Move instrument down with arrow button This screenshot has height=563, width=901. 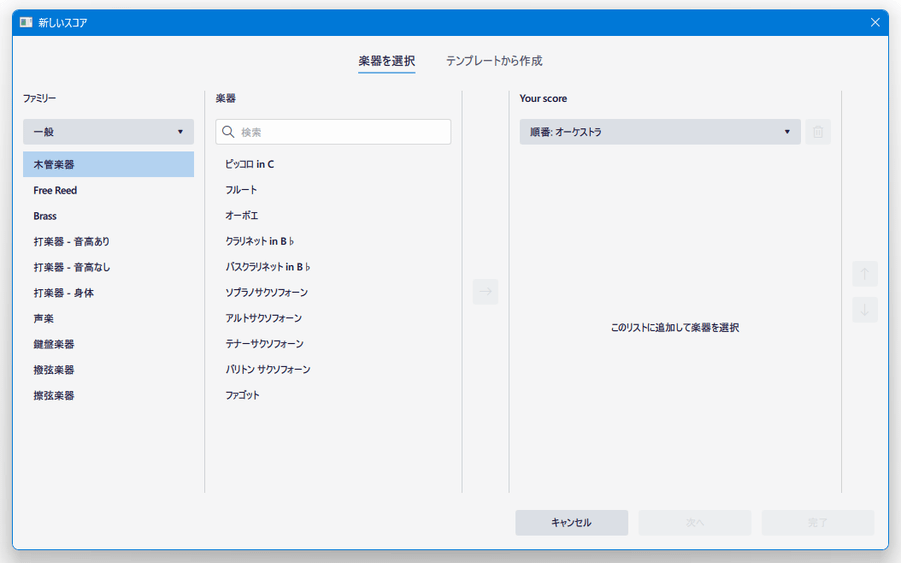click(x=865, y=310)
